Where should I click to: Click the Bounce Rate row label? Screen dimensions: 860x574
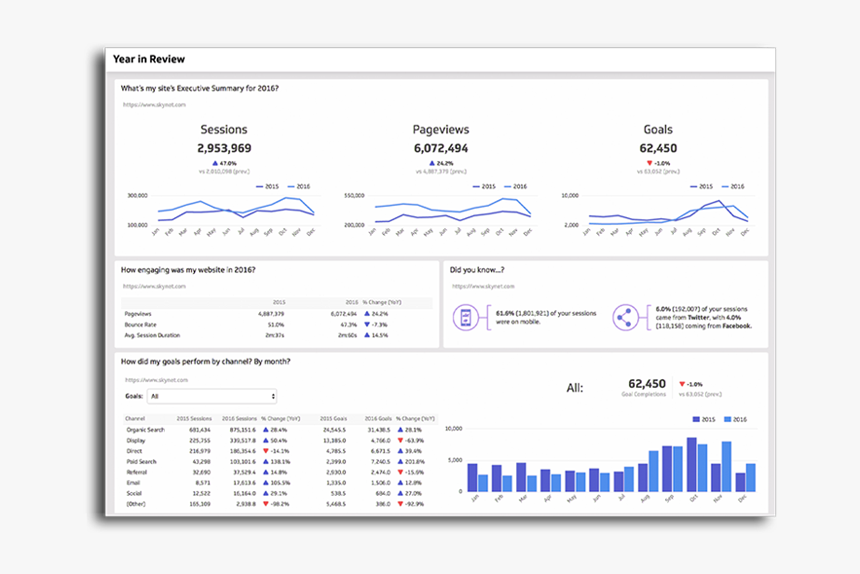[x=140, y=325]
